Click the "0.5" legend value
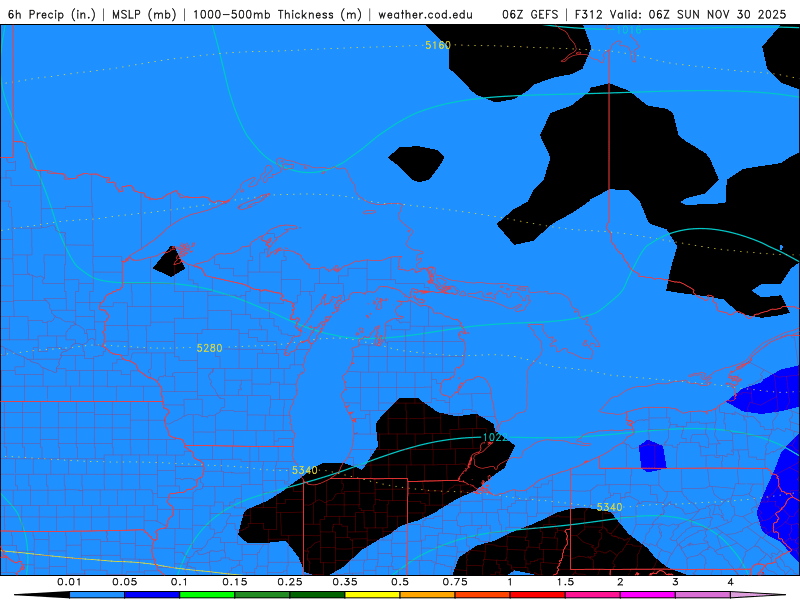Screen dimensions: 800x600 tap(400, 582)
